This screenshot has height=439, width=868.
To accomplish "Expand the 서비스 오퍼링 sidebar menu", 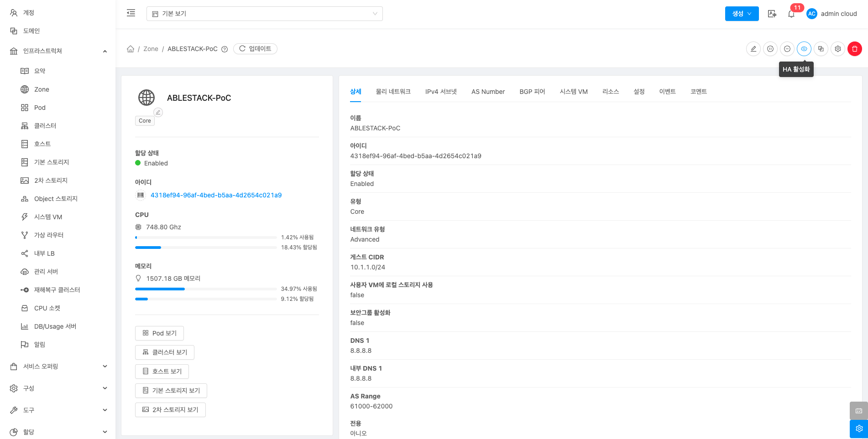I will (58, 367).
